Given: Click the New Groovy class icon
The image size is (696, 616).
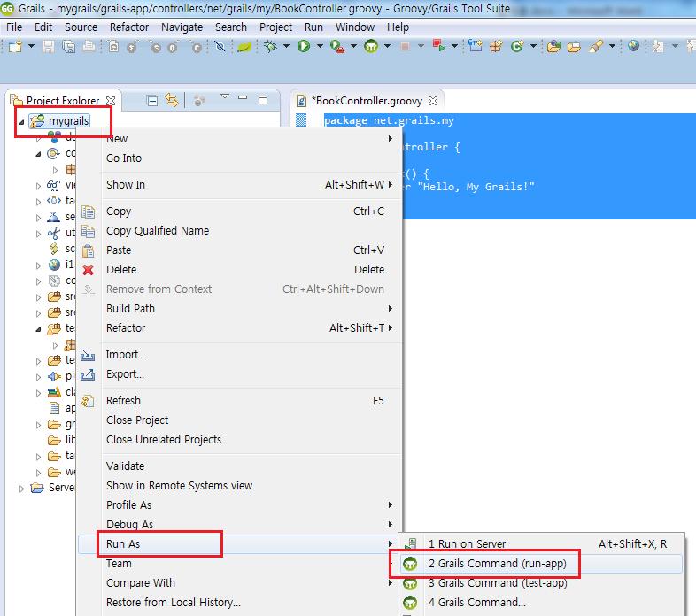Looking at the screenshot, I should coord(516,46).
